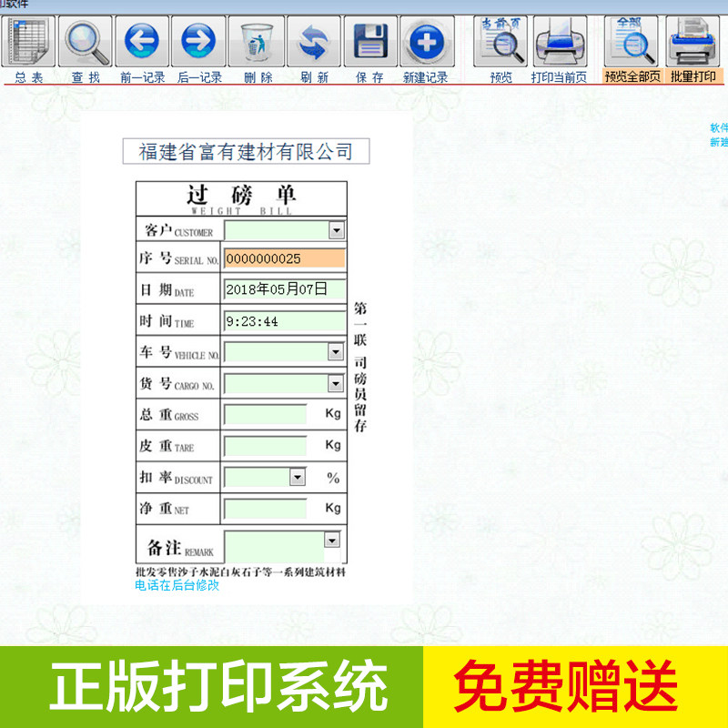Viewport: 728px width, 728px height.
Task: Expand the 客户 CUSTOMER dropdown arrow
Action: point(336,230)
